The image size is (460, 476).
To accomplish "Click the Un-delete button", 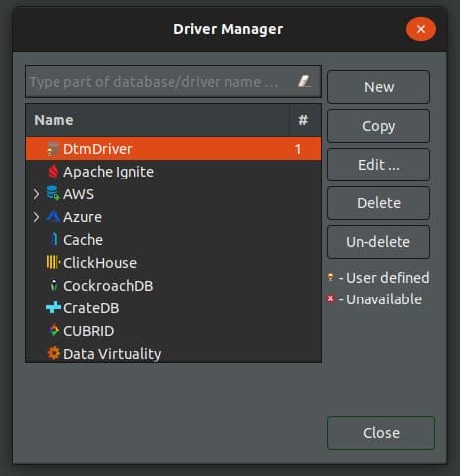I will (379, 242).
